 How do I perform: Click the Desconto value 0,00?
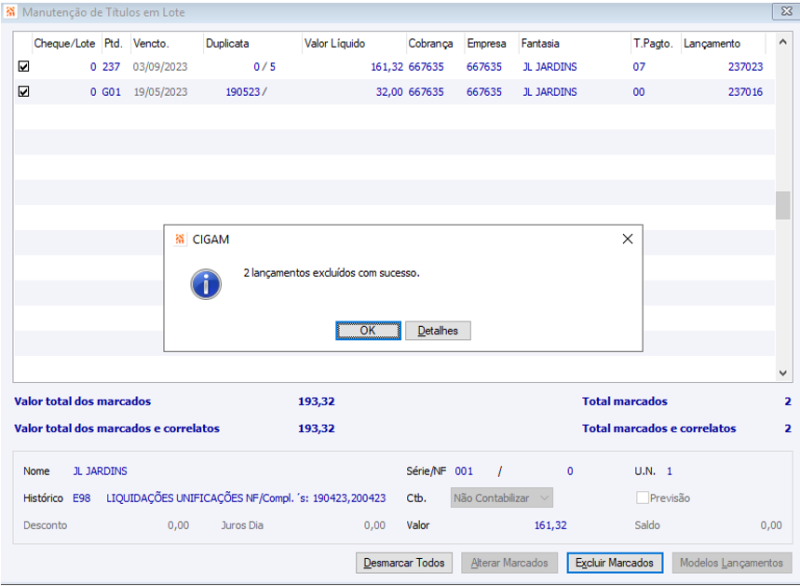(178, 525)
